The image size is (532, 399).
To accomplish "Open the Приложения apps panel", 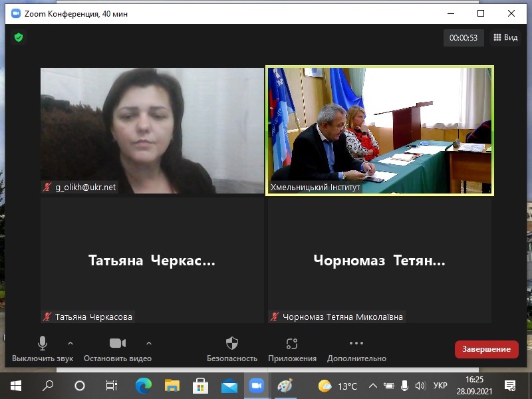I will (292, 349).
